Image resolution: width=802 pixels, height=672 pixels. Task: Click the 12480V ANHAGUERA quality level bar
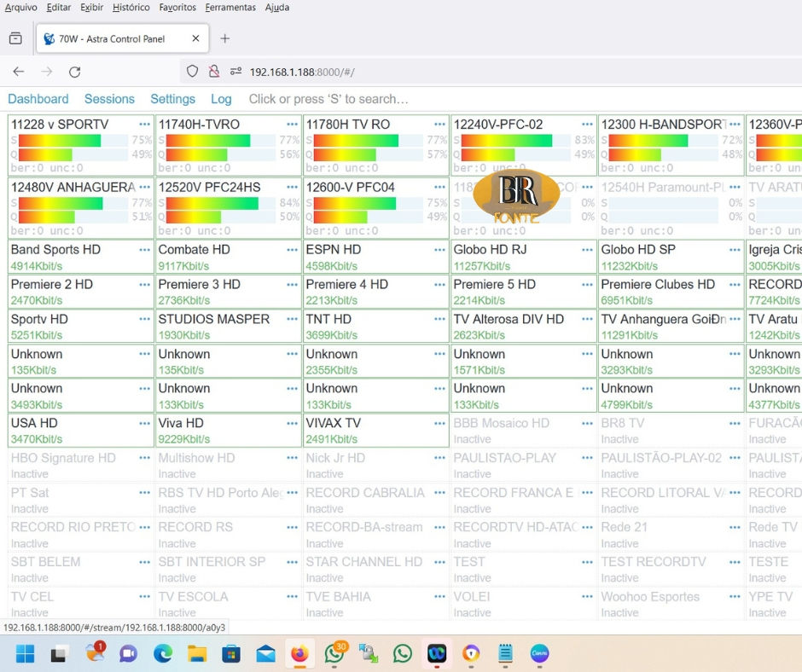click(73, 217)
